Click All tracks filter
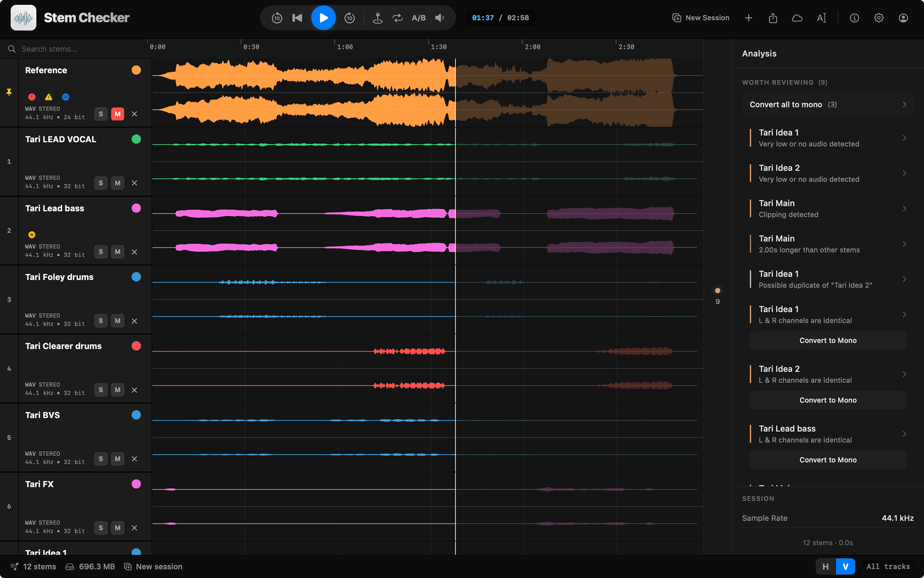Screen dimensions: 924x578 pyautogui.click(x=888, y=566)
